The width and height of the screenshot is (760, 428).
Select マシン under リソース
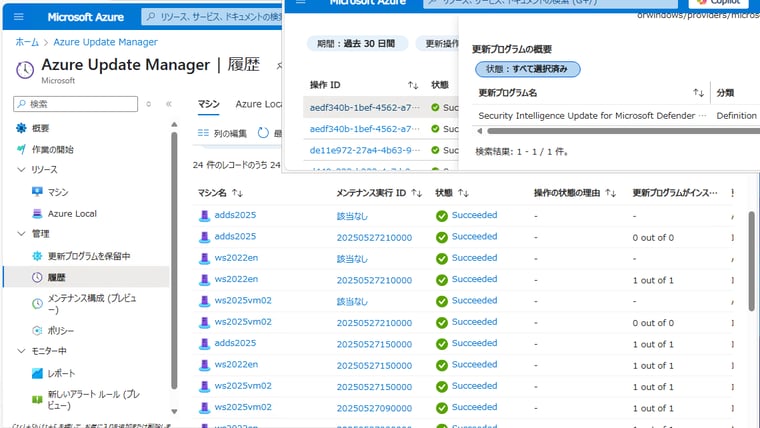coord(58,192)
